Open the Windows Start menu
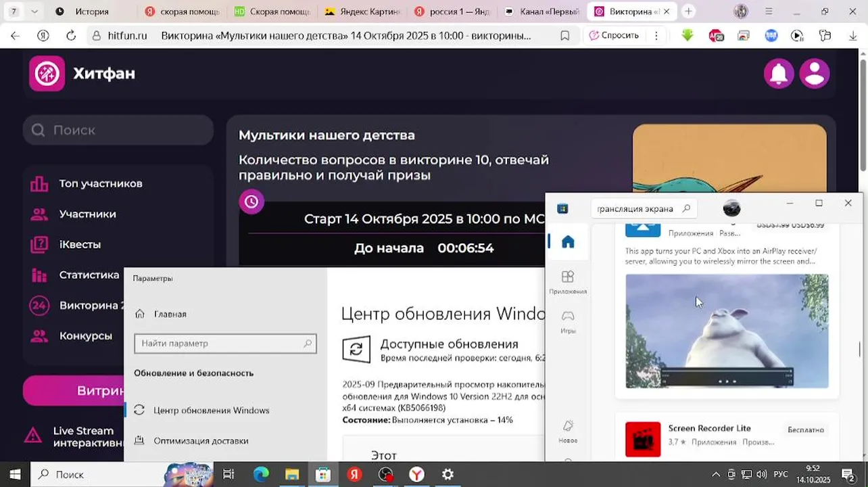 (x=15, y=475)
